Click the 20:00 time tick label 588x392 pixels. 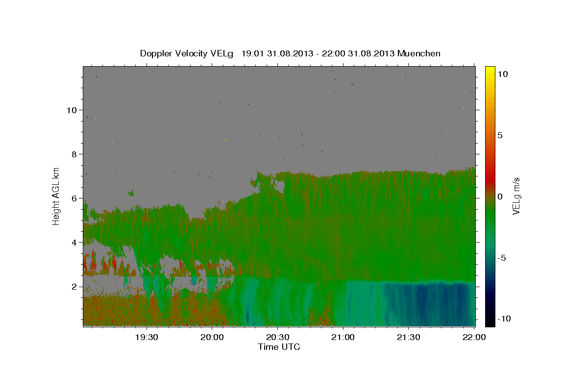212,337
